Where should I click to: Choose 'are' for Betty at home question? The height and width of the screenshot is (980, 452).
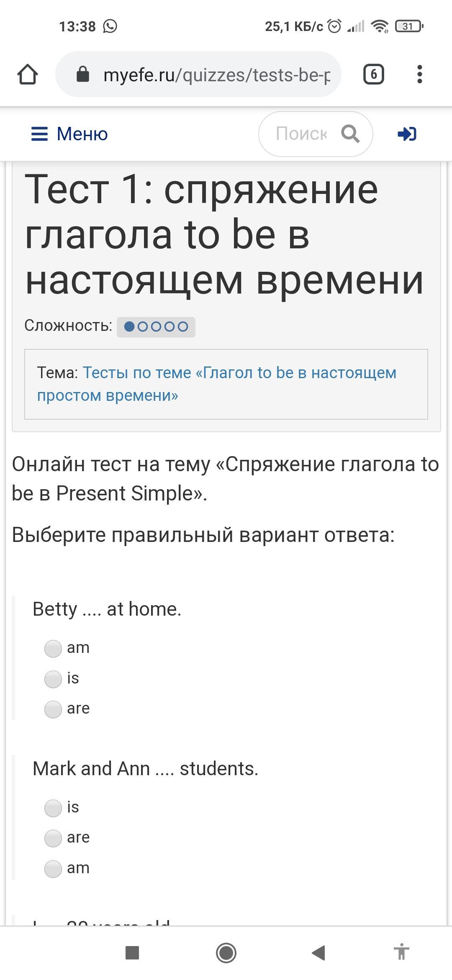[53, 709]
